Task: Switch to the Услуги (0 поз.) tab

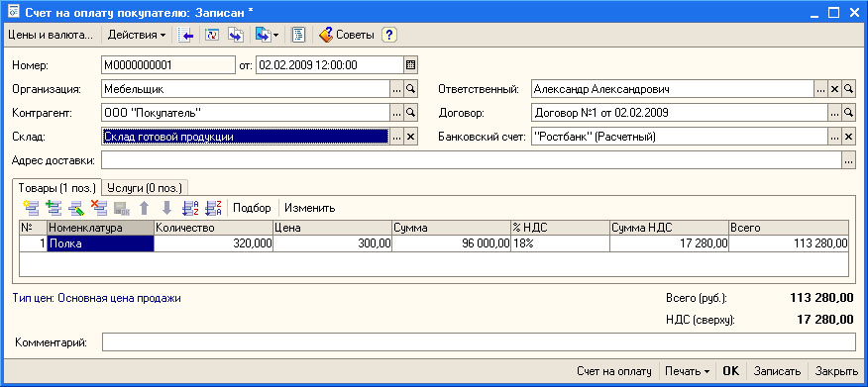Action: pos(146,187)
